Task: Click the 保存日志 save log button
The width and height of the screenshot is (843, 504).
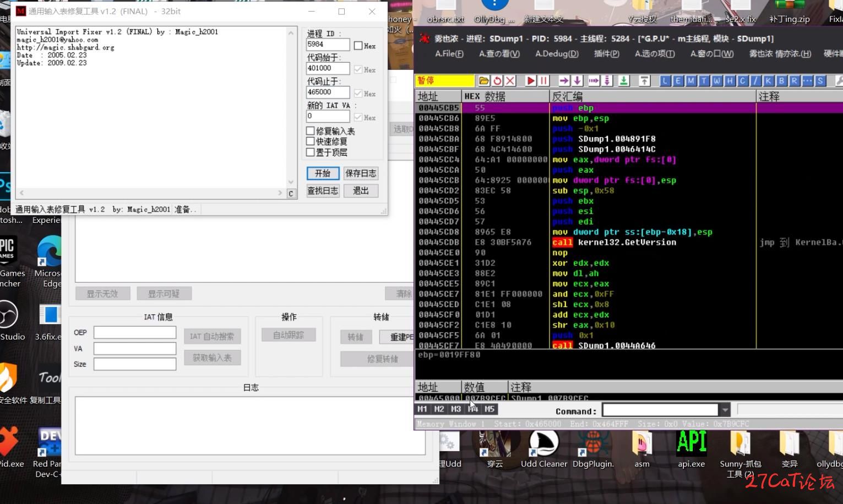Action: tap(361, 173)
